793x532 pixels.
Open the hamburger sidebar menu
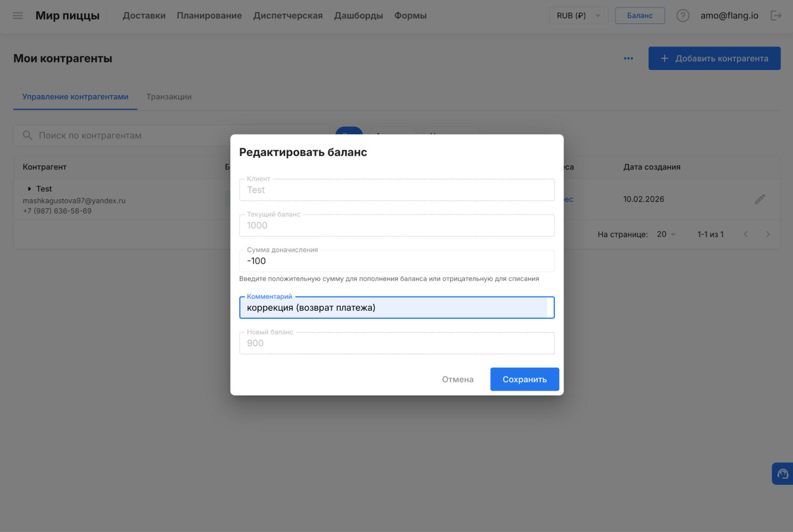18,16
